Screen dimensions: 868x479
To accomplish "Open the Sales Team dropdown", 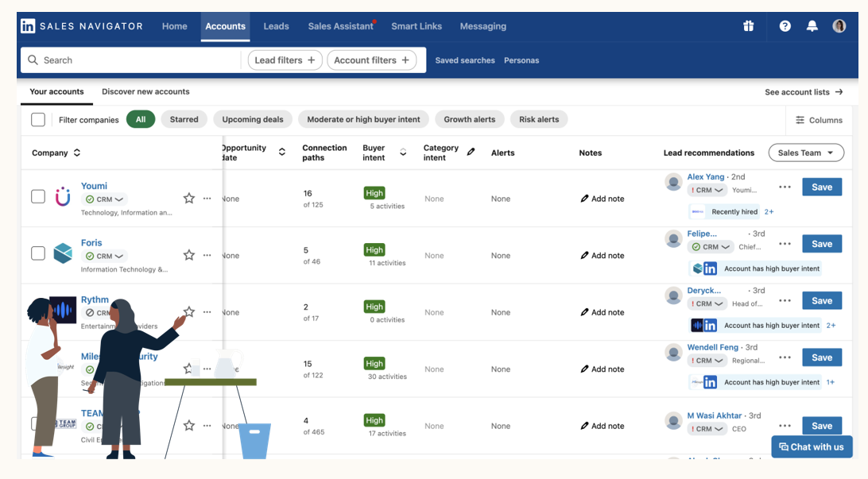I will point(805,153).
